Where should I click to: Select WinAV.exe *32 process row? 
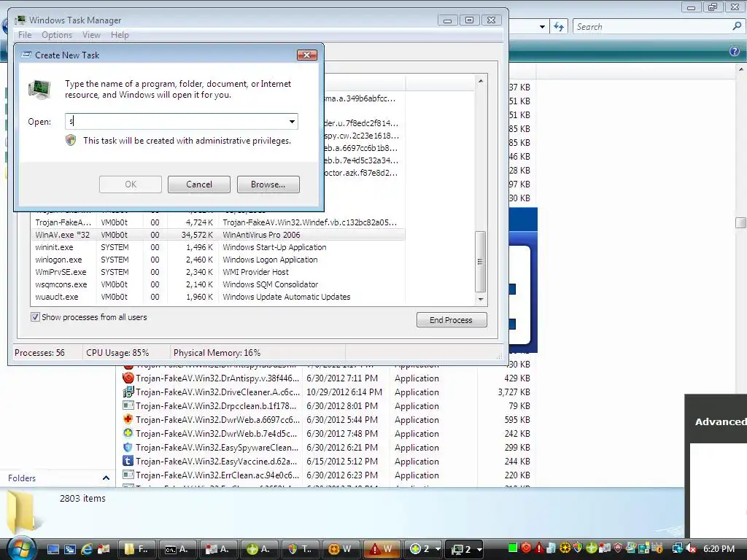[217, 235]
